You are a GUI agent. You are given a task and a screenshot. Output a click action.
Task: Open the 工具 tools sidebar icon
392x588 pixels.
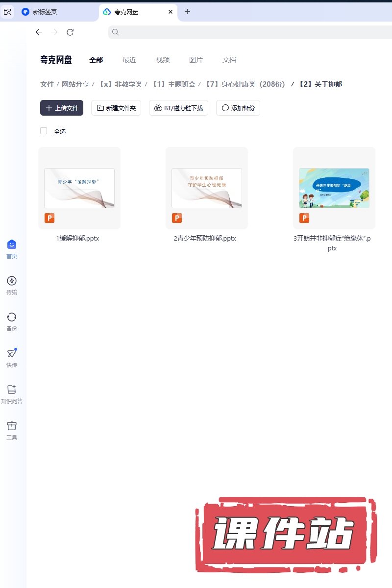(x=12, y=426)
